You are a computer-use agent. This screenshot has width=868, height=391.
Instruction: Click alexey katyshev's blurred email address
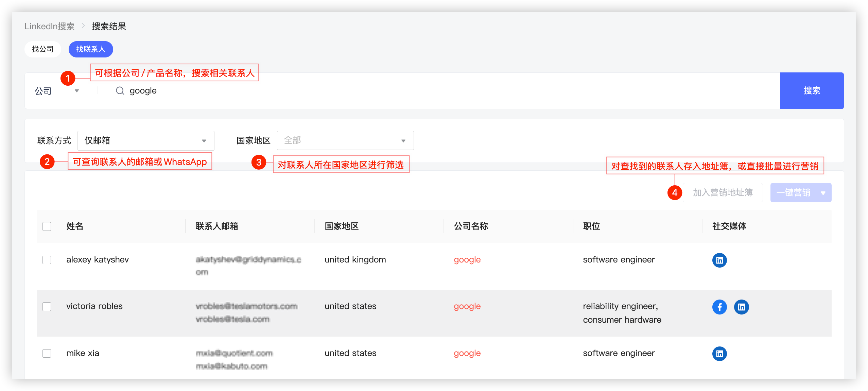point(248,266)
